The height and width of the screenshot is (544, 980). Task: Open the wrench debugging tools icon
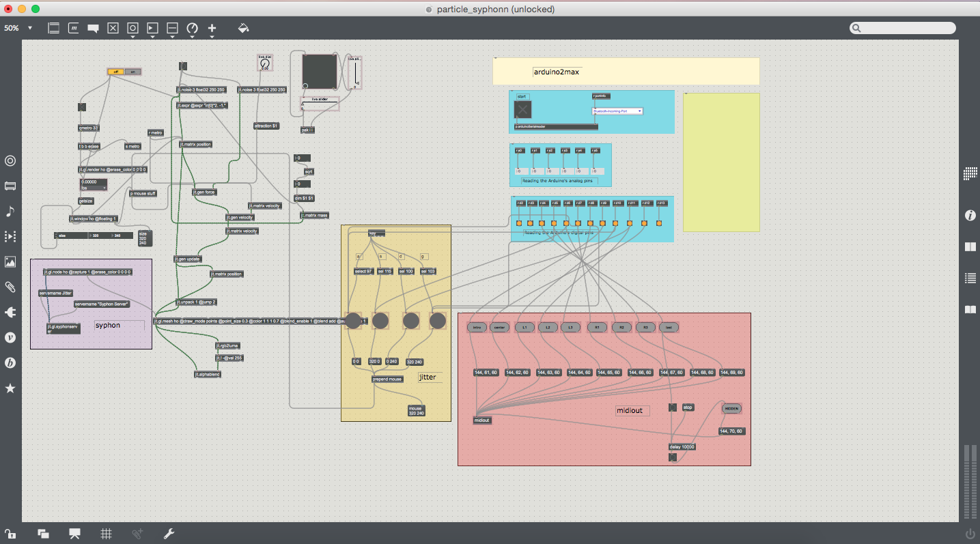(168, 533)
